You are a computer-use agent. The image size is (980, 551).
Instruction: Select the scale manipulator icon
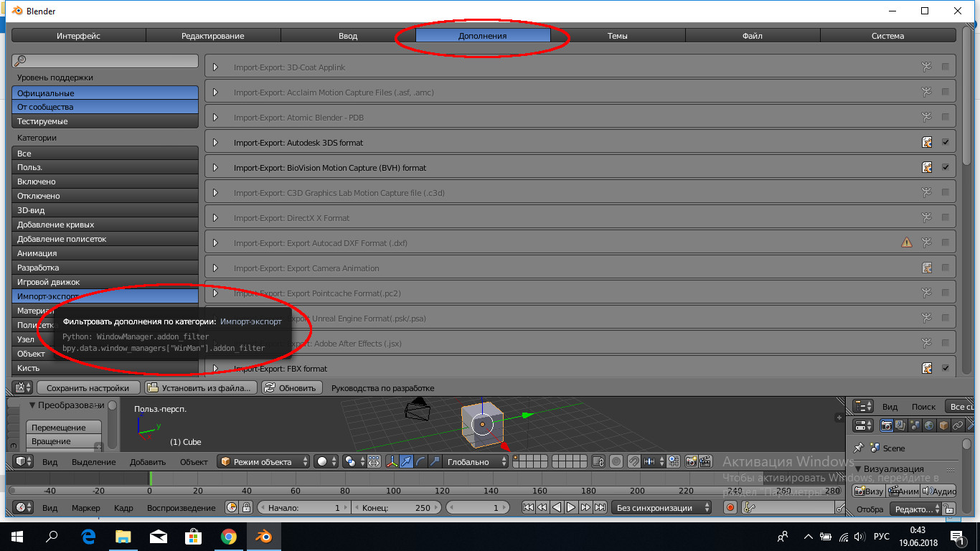[434, 462]
